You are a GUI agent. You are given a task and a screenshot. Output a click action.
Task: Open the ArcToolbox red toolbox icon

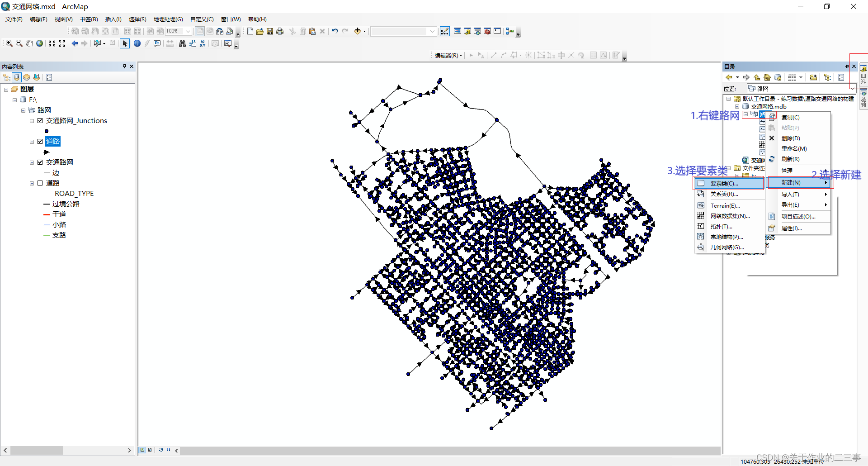tap(487, 31)
